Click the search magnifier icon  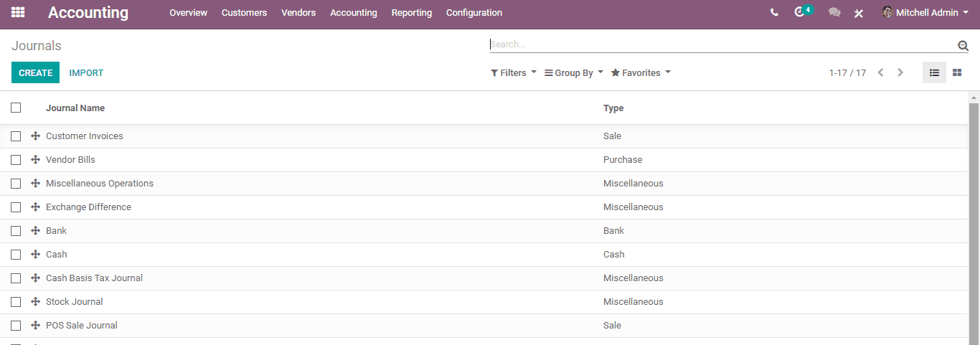click(x=963, y=45)
